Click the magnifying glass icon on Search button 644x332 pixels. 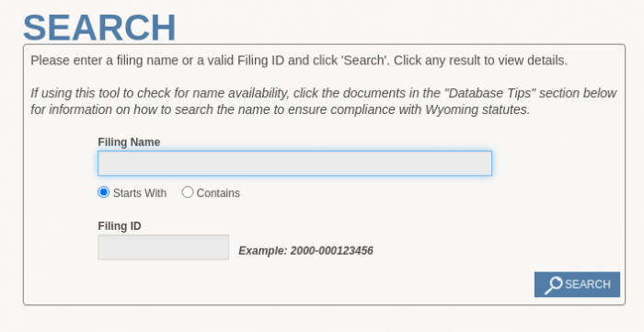point(553,285)
